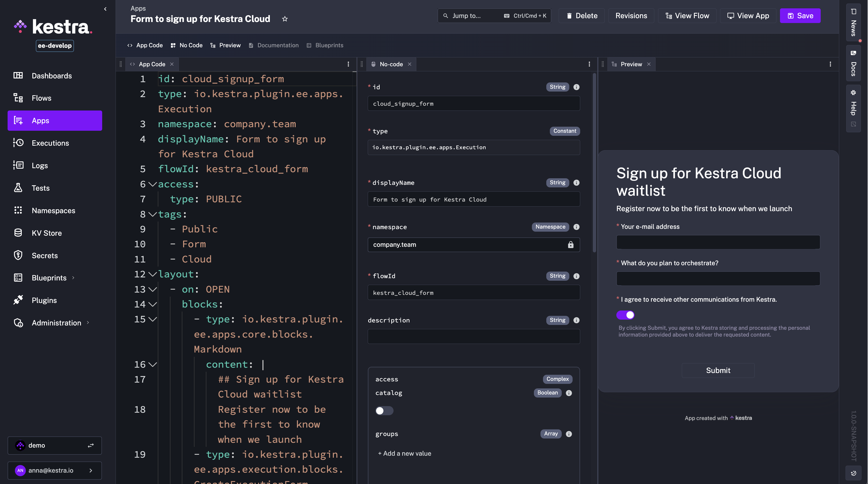868x484 pixels.
Task: Collapse the access block at line 6
Action: point(153,184)
